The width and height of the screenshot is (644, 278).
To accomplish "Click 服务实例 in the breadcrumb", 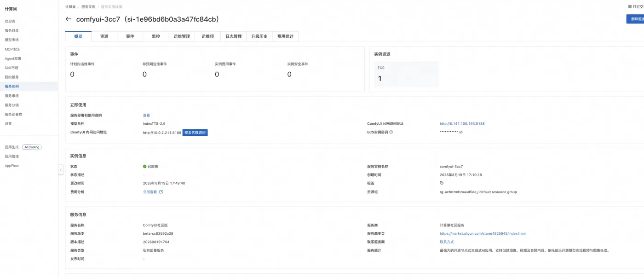I will (88, 7).
